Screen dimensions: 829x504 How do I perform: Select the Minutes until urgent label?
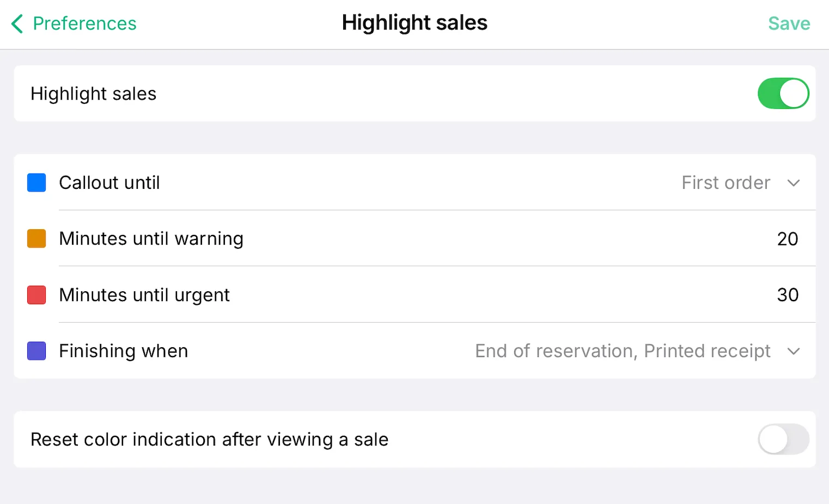(144, 295)
